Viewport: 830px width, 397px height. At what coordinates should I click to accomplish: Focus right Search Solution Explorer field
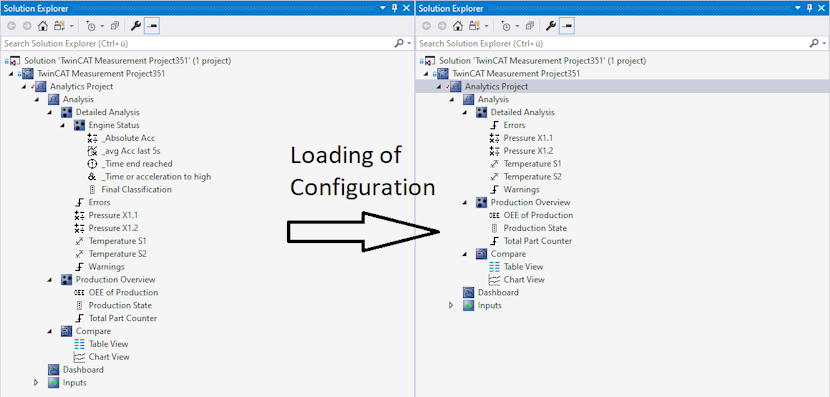point(612,43)
